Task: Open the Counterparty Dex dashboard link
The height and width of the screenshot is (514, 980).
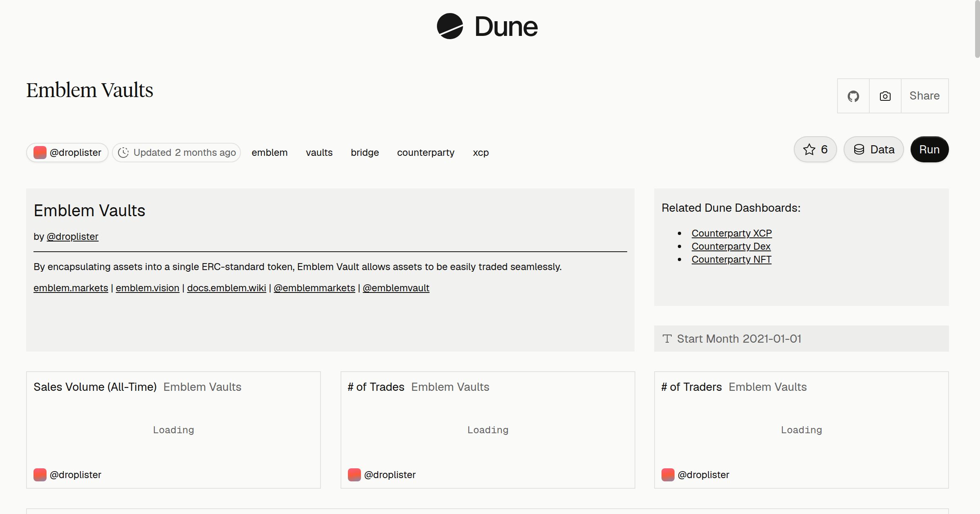Action: coord(731,246)
